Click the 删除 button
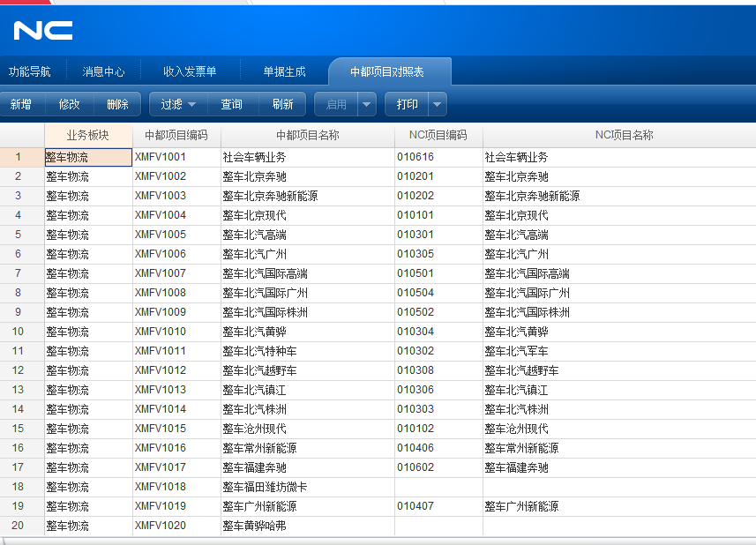The height and width of the screenshot is (545, 756). 117,104
